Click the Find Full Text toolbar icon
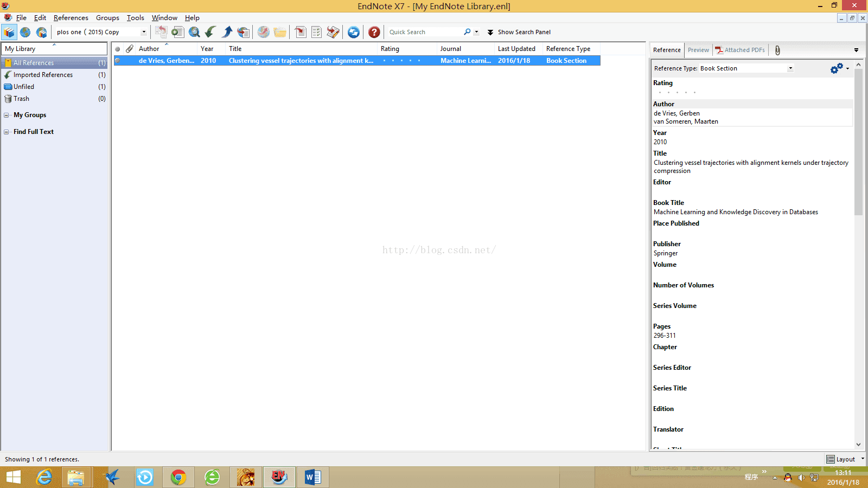The width and height of the screenshot is (868, 488). click(x=244, y=32)
